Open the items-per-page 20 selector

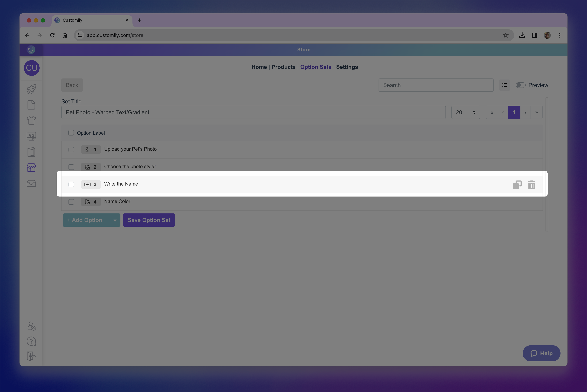(x=465, y=112)
